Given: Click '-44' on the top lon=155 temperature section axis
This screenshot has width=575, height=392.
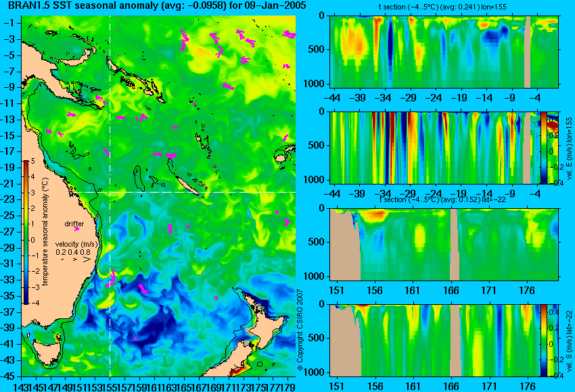Looking at the screenshot, I should [333, 98].
